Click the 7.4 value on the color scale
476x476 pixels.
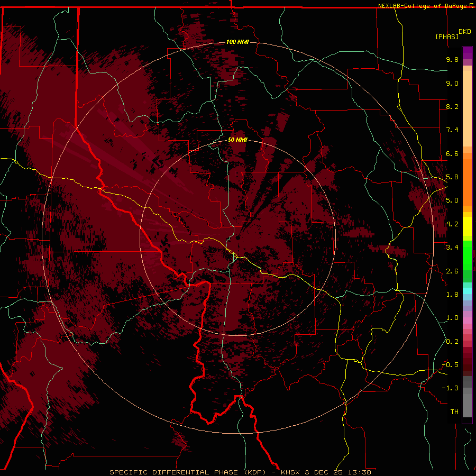pos(452,130)
